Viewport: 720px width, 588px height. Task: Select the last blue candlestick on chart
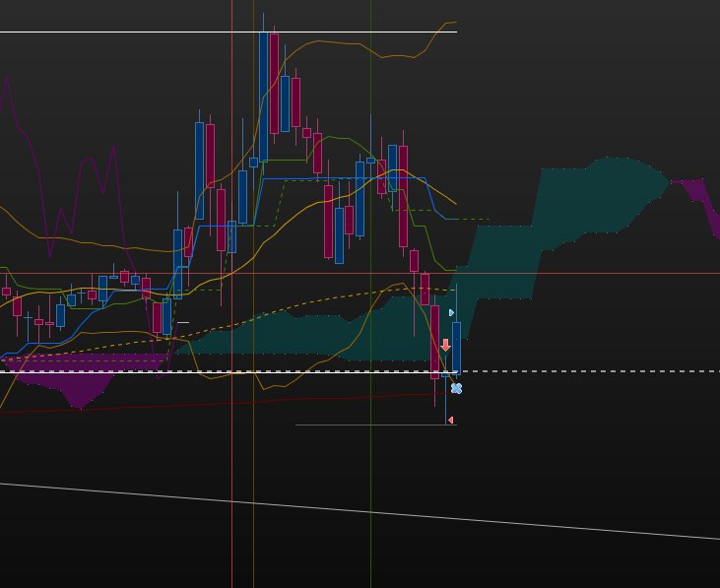point(456,348)
